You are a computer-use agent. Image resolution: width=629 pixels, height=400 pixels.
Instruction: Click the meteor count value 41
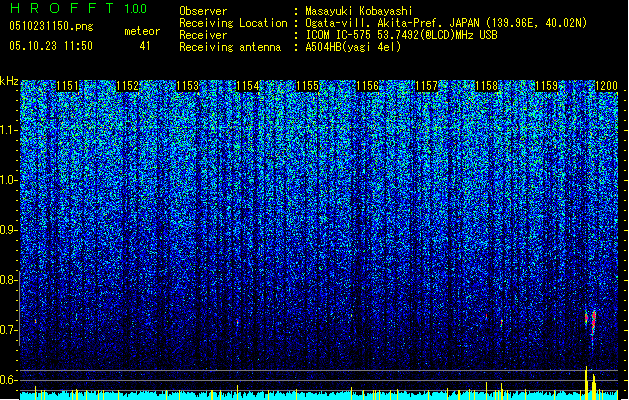pyautogui.click(x=145, y=46)
